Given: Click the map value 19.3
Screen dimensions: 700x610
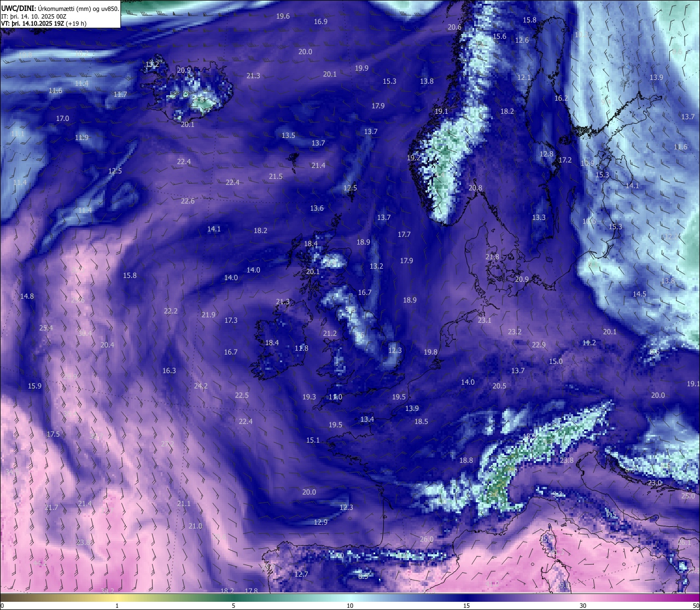Looking at the screenshot, I should point(309,397).
